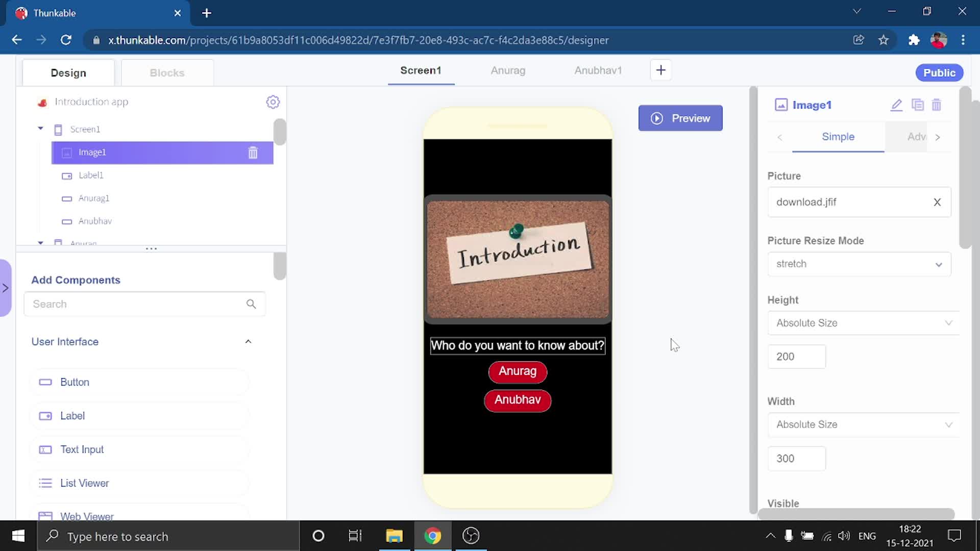Click the trash icon in properties panel
The height and width of the screenshot is (551, 980).
point(936,105)
